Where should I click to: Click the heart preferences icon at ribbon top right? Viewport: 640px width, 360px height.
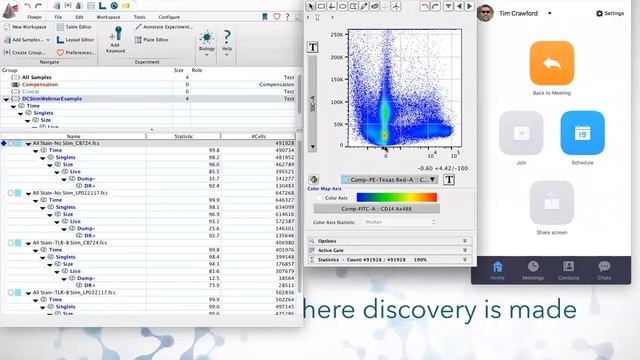tap(277, 16)
